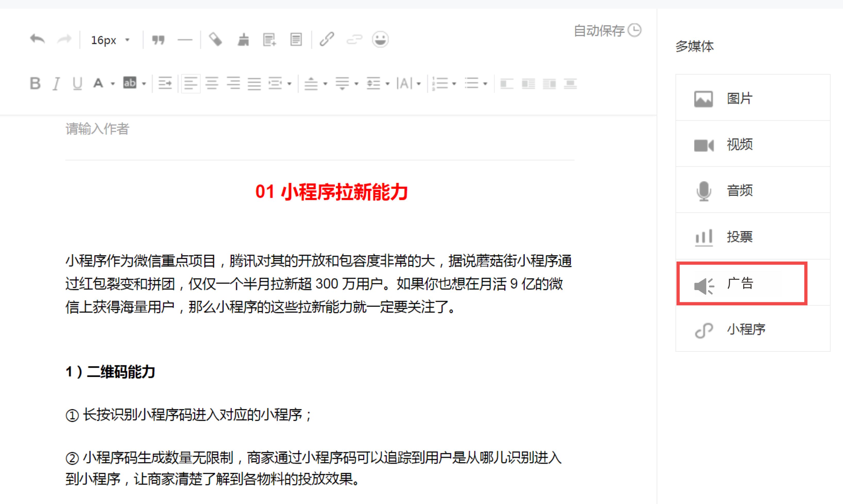Expand the font color arrow
This screenshot has height=504, width=843.
click(x=113, y=84)
